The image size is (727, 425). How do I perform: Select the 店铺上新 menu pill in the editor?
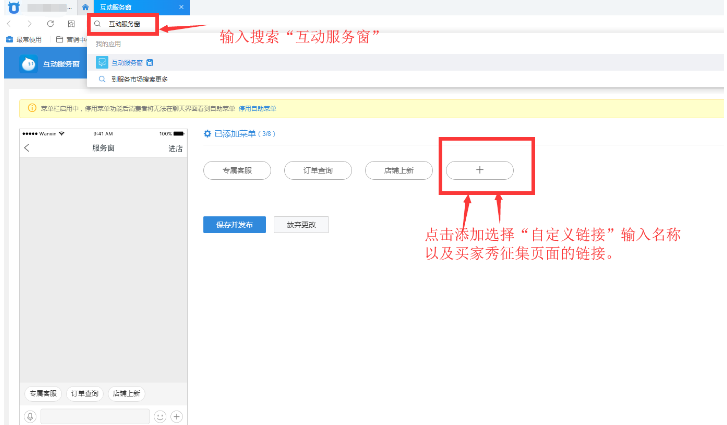[x=399, y=171]
